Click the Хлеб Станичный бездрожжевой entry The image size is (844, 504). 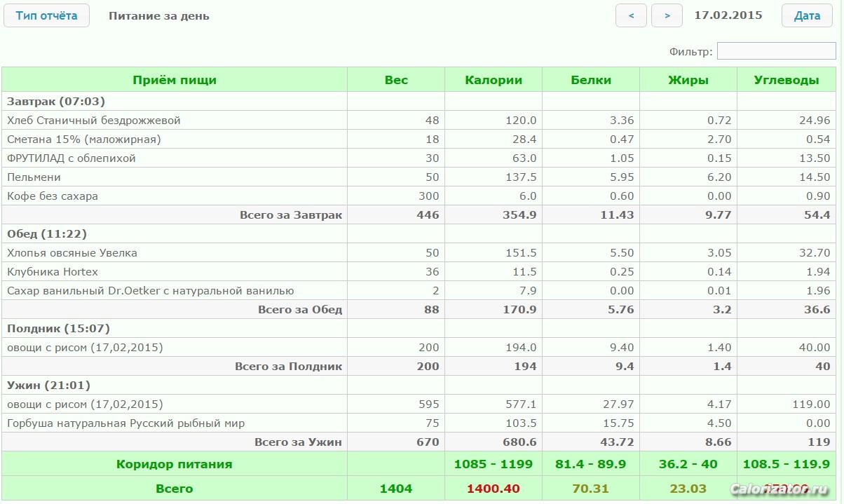pyautogui.click(x=94, y=121)
